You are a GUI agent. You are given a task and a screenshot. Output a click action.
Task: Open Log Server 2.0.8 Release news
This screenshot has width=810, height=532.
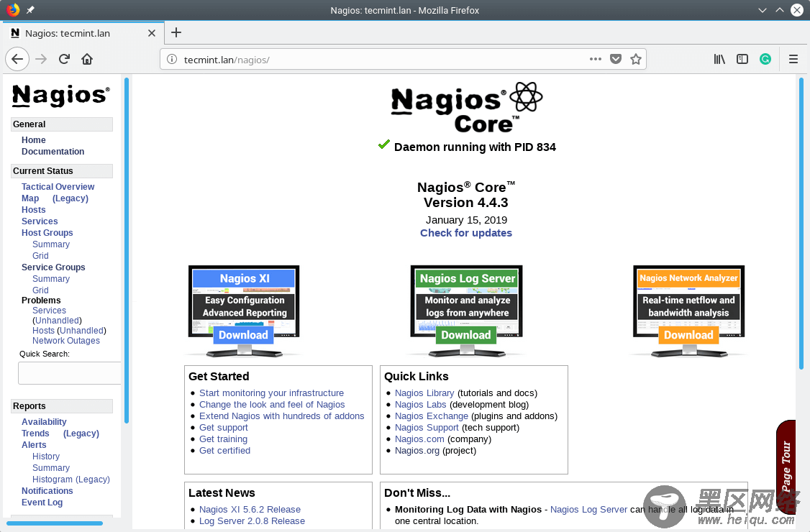pyautogui.click(x=252, y=521)
